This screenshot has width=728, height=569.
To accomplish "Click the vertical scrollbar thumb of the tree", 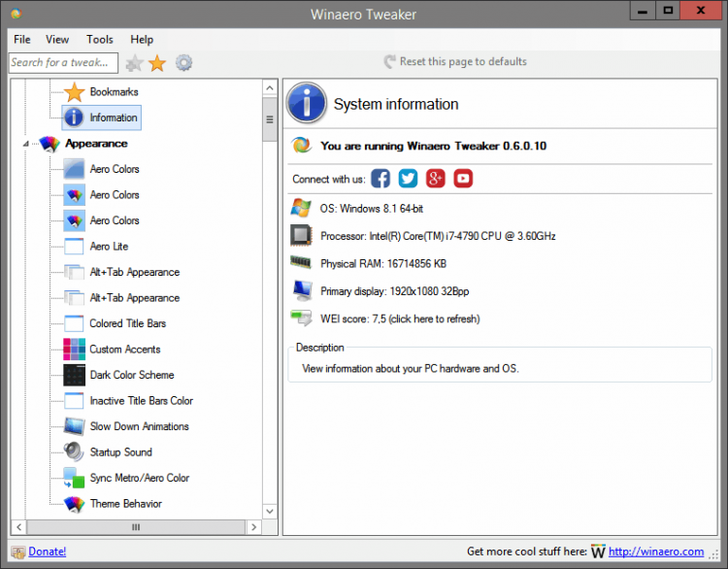I will (270, 119).
